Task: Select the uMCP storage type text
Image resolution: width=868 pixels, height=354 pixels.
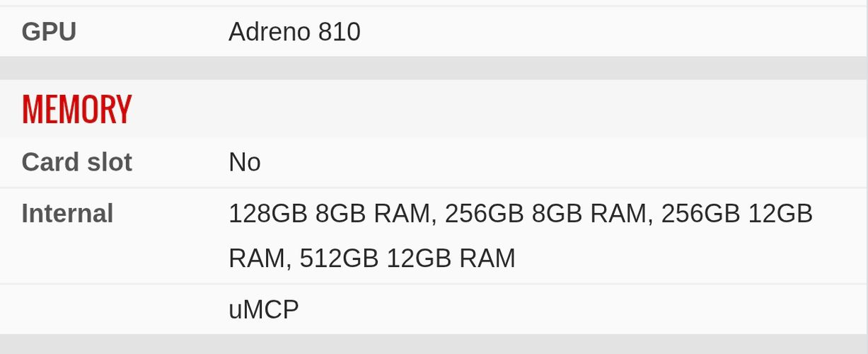Action: [264, 309]
